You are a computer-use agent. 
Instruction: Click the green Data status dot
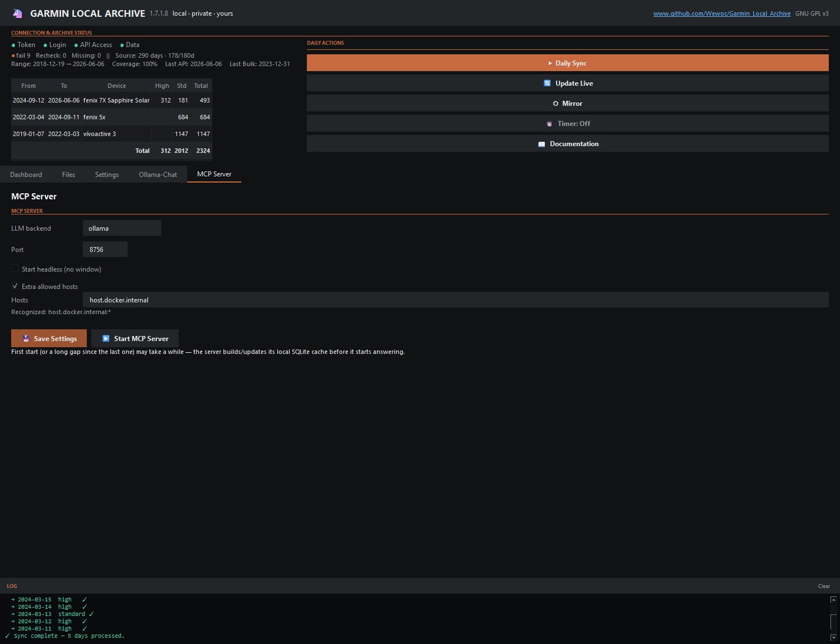point(122,45)
